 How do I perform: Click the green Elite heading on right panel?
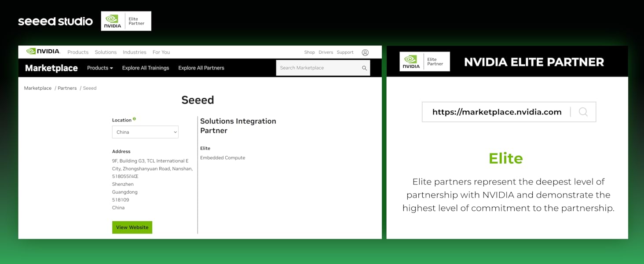pyautogui.click(x=506, y=158)
